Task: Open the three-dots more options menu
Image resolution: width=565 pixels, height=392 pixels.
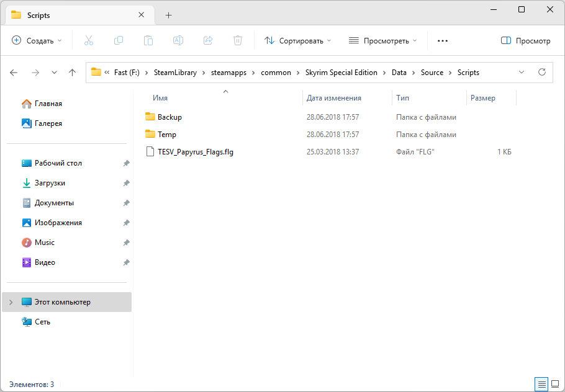Action: pyautogui.click(x=442, y=40)
